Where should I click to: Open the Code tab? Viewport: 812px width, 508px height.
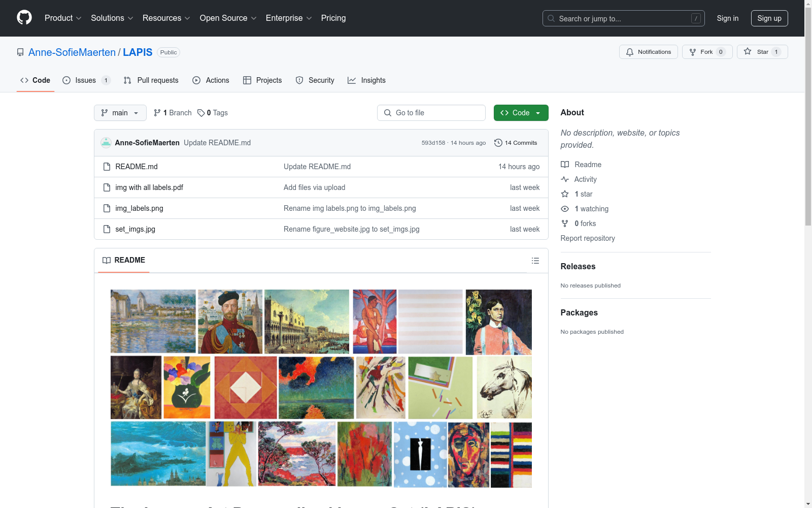36,80
